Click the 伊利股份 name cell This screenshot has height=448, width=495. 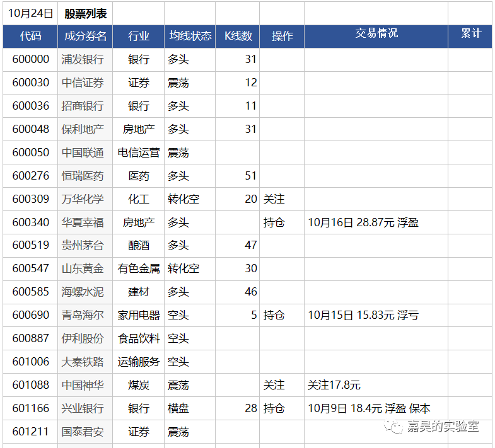85,338
